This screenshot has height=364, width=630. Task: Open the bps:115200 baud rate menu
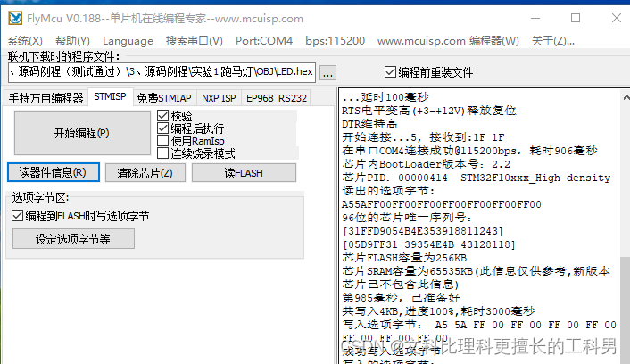pyautogui.click(x=336, y=40)
